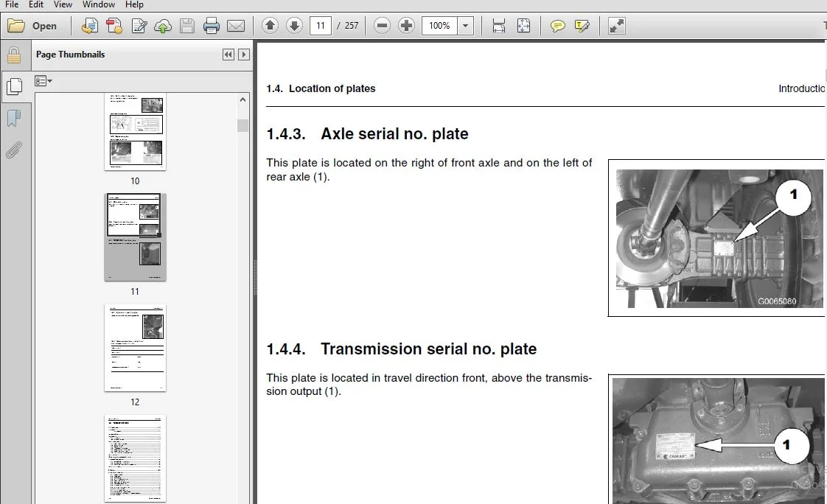
Task: Click the zoom value field showing 100%
Action: pos(439,25)
